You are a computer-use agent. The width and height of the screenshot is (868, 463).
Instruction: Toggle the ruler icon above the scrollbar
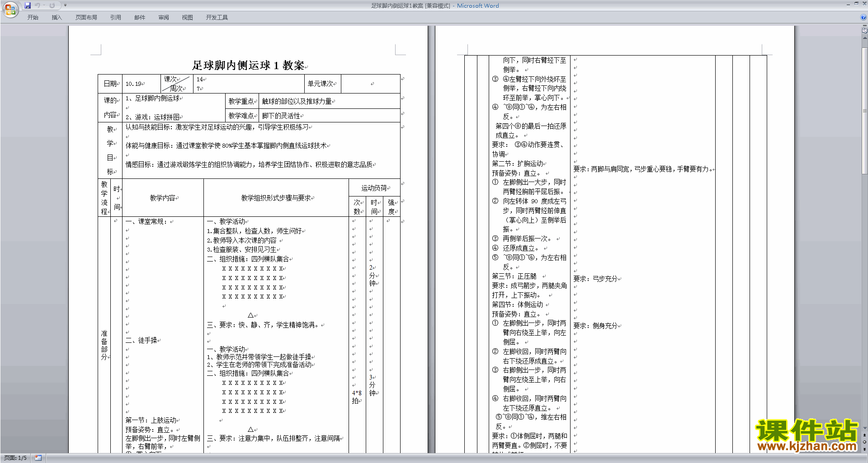pos(865,31)
